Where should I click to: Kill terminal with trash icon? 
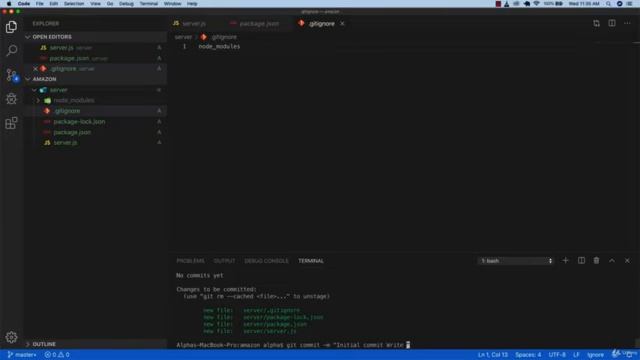[596, 260]
